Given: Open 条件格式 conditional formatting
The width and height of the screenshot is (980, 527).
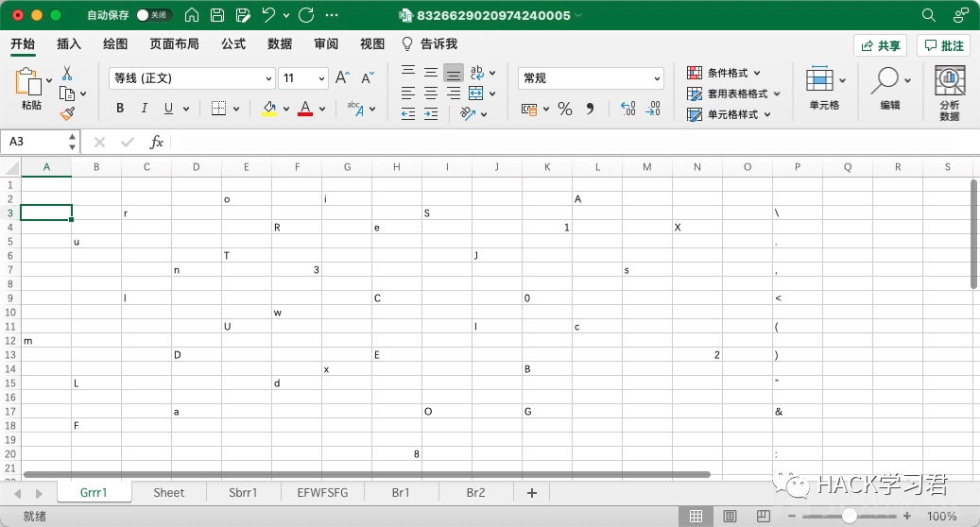Looking at the screenshot, I should pos(723,73).
